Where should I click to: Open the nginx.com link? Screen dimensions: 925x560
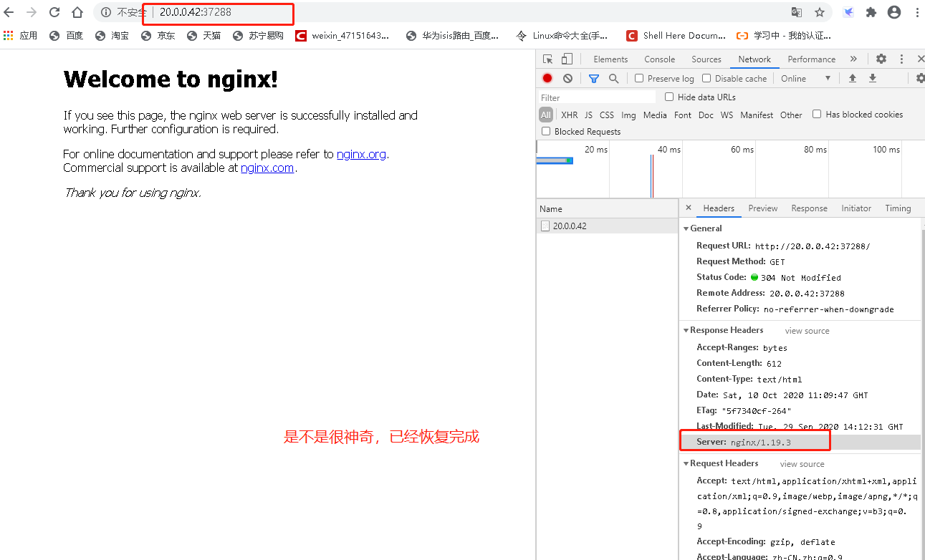(267, 168)
